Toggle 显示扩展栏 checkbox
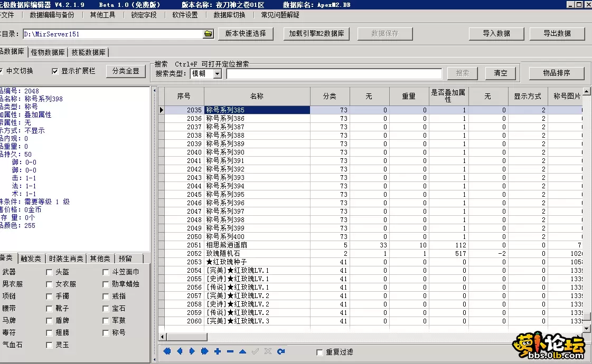This screenshot has height=364, width=592. [55, 71]
